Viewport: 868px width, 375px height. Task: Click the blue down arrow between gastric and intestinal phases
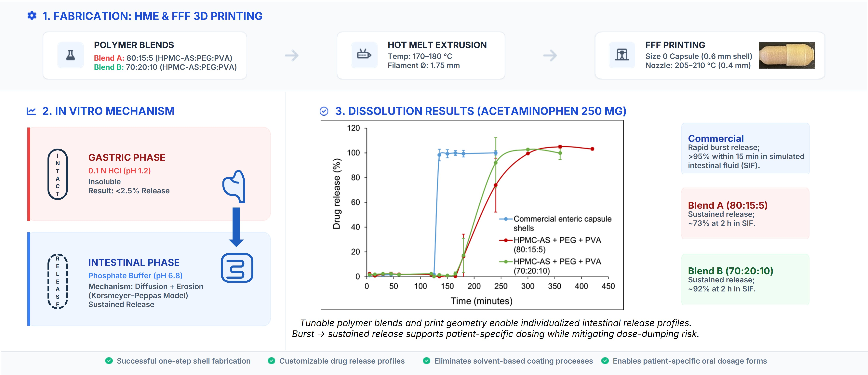click(x=236, y=227)
